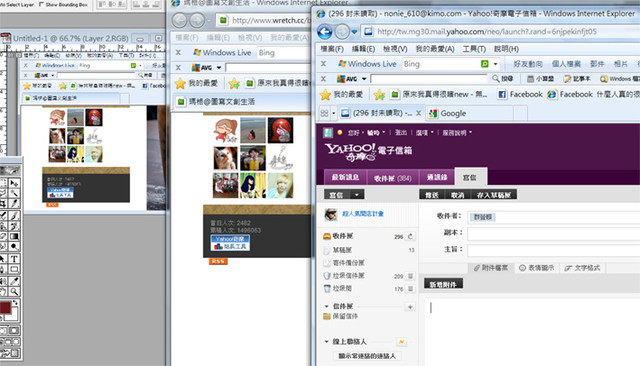Switch to 收件匣 (384) Yahoo tab
Screen dimensions: 640x366
[392, 178]
